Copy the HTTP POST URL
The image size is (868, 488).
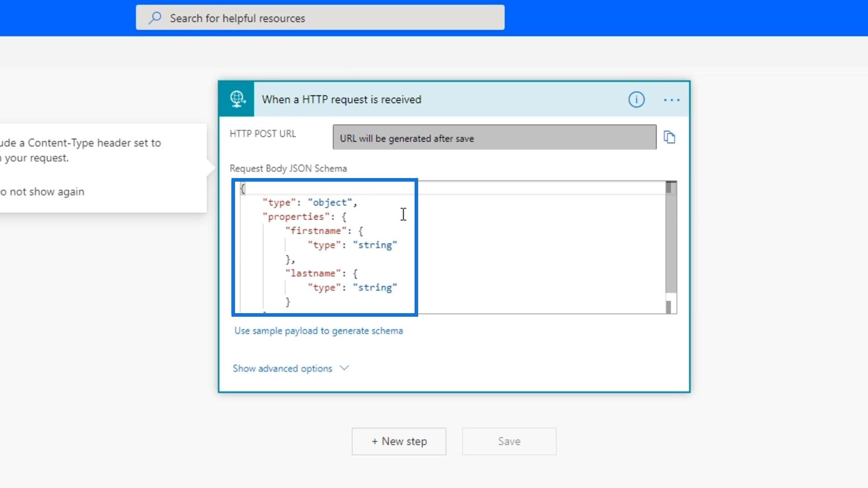click(669, 137)
